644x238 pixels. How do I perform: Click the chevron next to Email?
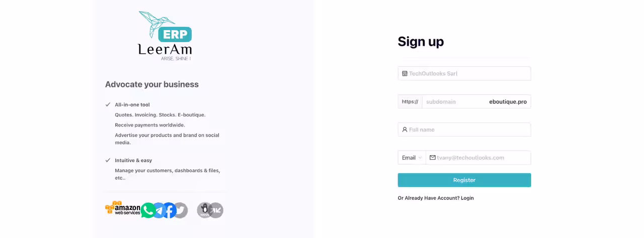click(x=420, y=158)
